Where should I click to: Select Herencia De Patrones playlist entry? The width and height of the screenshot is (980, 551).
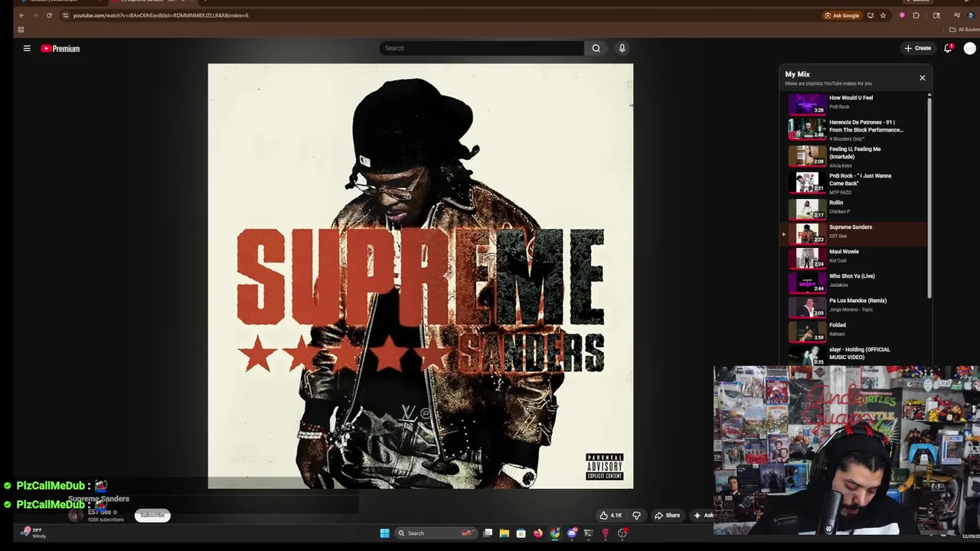pyautogui.click(x=855, y=129)
